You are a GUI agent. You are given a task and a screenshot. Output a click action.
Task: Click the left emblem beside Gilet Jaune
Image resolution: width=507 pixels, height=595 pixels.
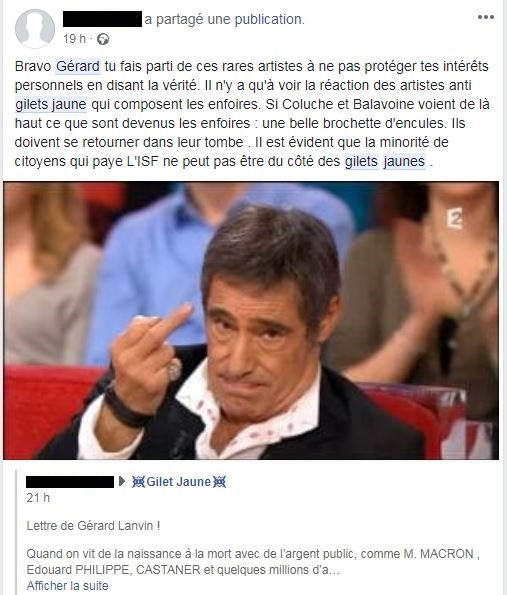pos(138,482)
